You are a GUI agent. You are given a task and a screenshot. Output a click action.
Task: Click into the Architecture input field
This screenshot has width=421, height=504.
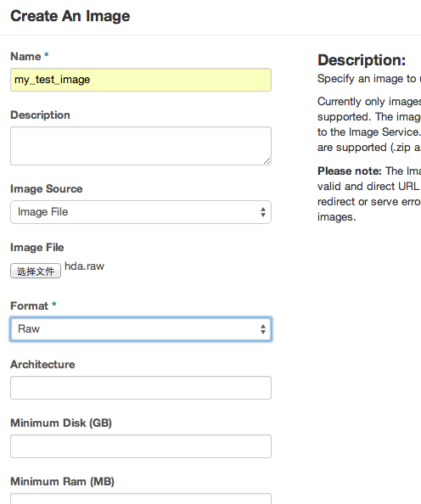141,388
